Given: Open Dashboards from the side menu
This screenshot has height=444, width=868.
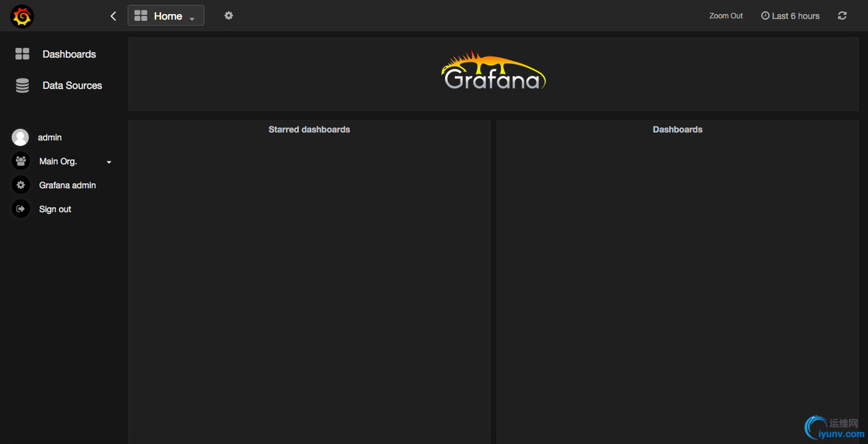Looking at the screenshot, I should coord(69,54).
